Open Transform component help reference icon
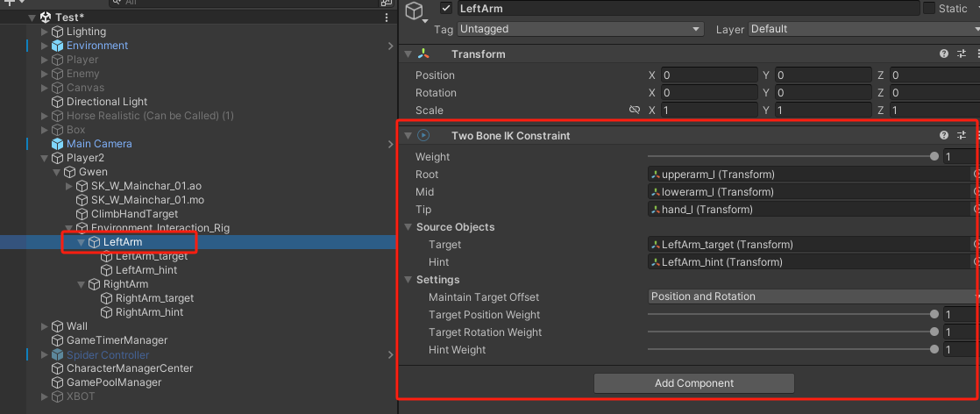Viewport: 980px width, 414px height. click(944, 54)
